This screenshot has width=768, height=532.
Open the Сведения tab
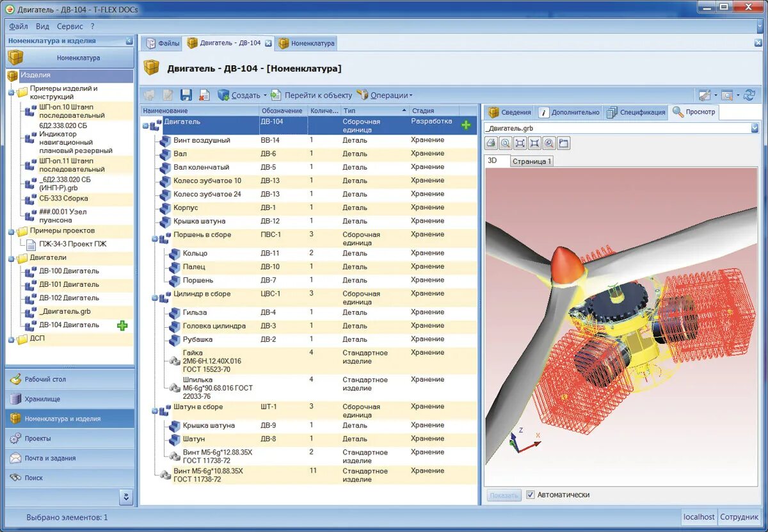point(509,112)
